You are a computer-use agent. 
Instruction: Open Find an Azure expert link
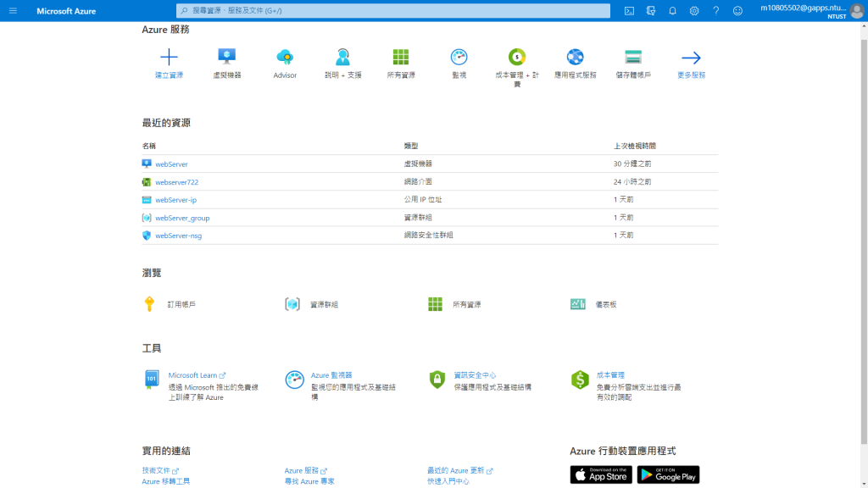(309, 481)
